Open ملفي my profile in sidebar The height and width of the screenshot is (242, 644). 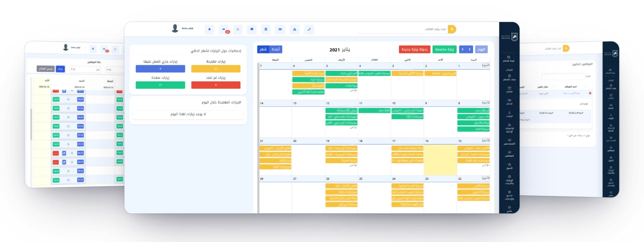coord(509,209)
